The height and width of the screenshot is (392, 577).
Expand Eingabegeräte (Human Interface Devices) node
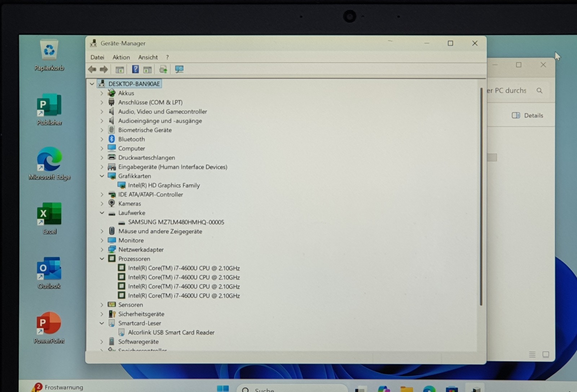point(102,167)
